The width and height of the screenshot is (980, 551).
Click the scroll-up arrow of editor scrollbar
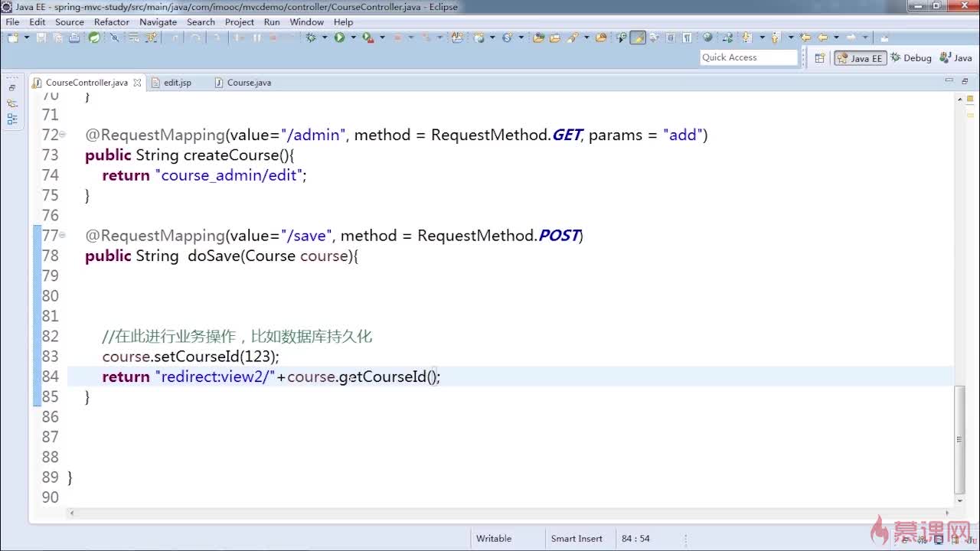pyautogui.click(x=960, y=99)
